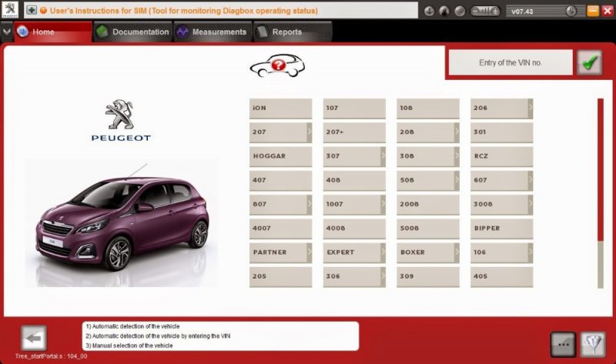Confirm the VIN with the green checkmark
Image resolution: width=616 pixels, height=364 pixels.
[x=590, y=62]
